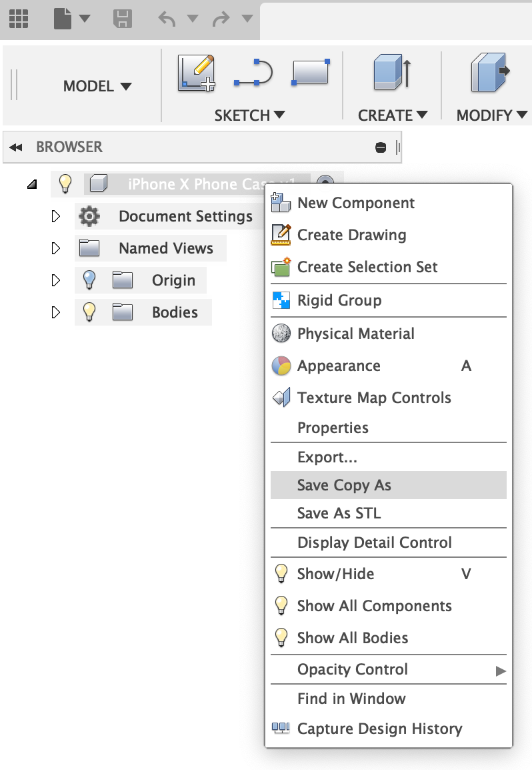Click the Save disk icon

[122, 19]
